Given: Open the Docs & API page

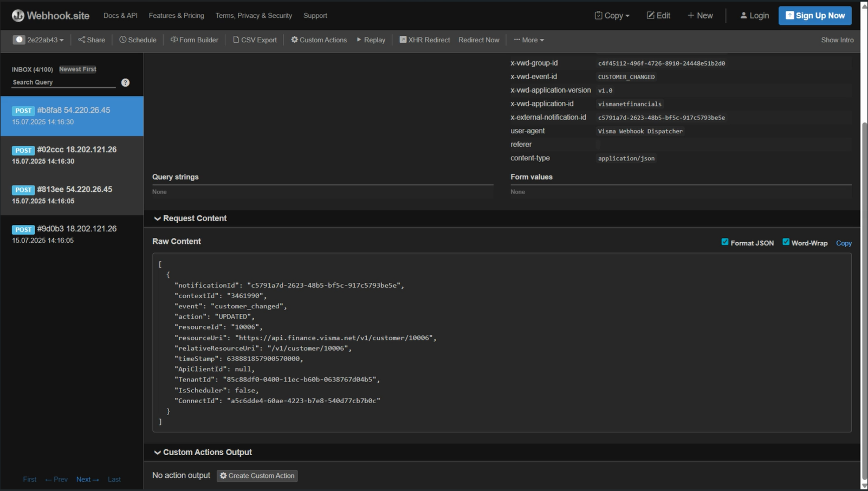Looking at the screenshot, I should point(120,15).
